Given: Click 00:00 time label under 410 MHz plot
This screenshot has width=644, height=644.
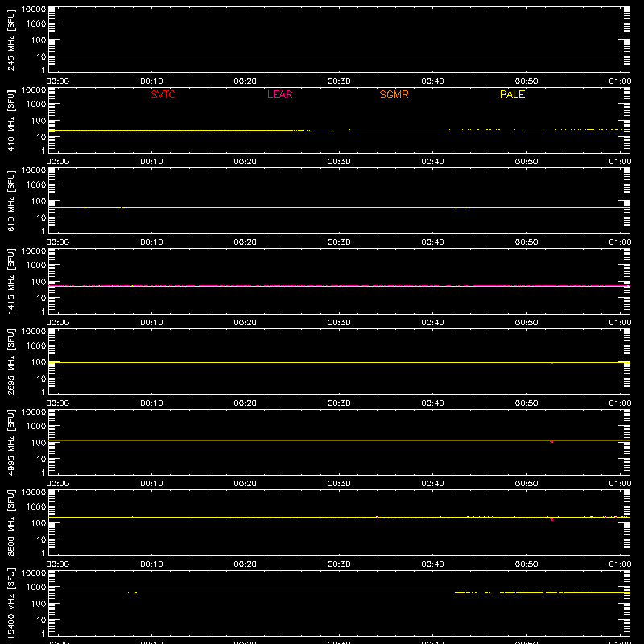Looking at the screenshot, I should click(58, 162).
